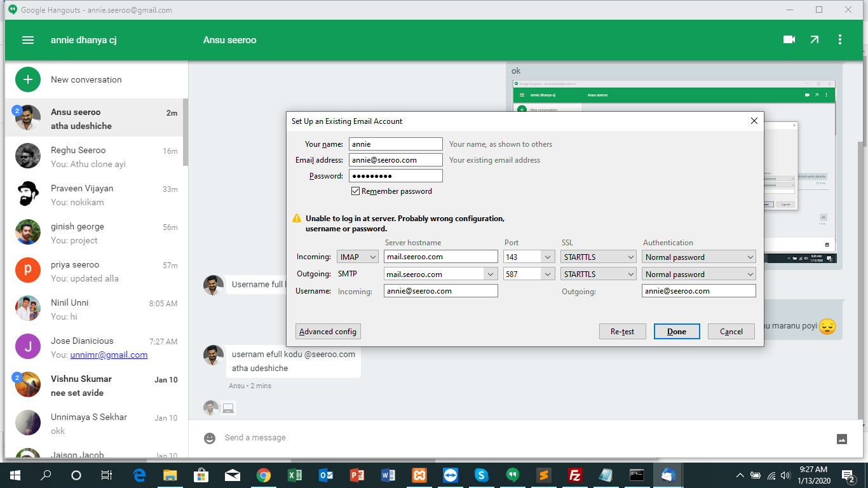Open Excel from the taskbar

click(295, 475)
